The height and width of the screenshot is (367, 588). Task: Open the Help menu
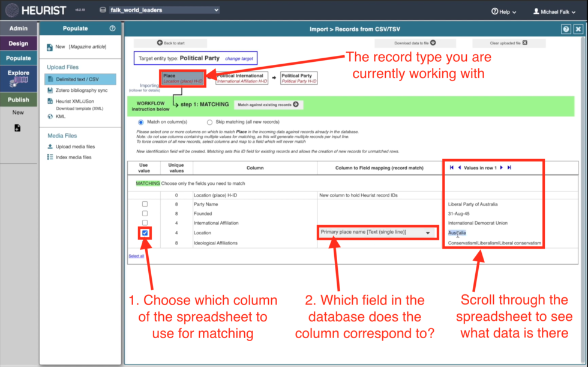(503, 11)
